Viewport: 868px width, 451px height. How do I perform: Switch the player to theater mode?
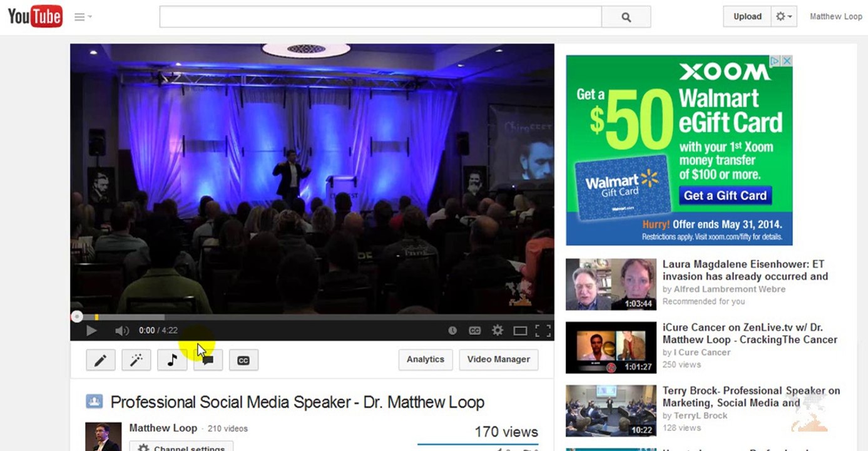pyautogui.click(x=520, y=331)
